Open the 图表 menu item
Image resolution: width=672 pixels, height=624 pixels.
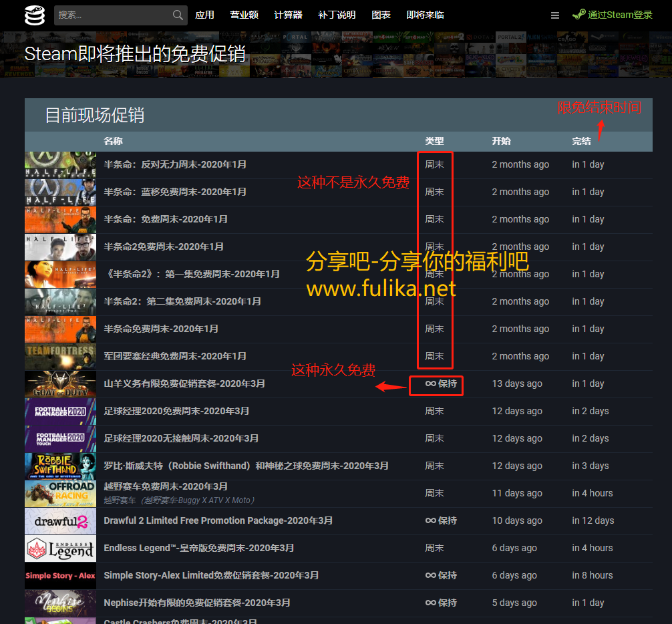pyautogui.click(x=381, y=15)
